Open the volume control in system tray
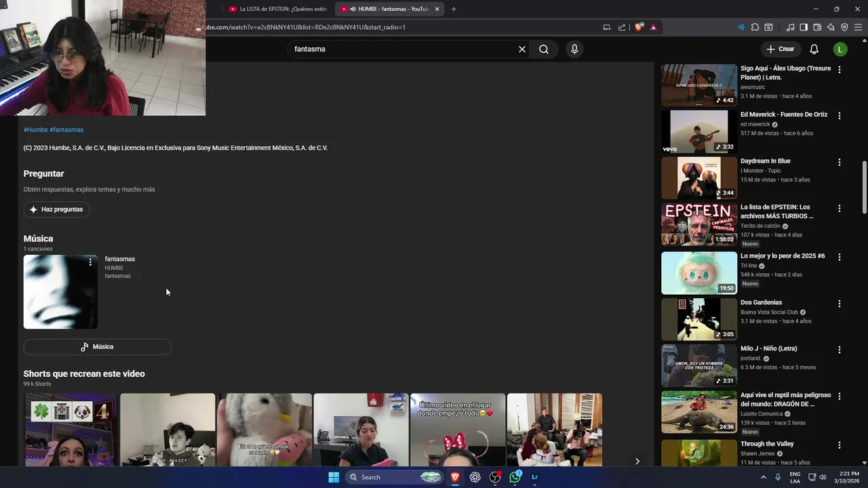This screenshot has width=868, height=488. [x=823, y=477]
